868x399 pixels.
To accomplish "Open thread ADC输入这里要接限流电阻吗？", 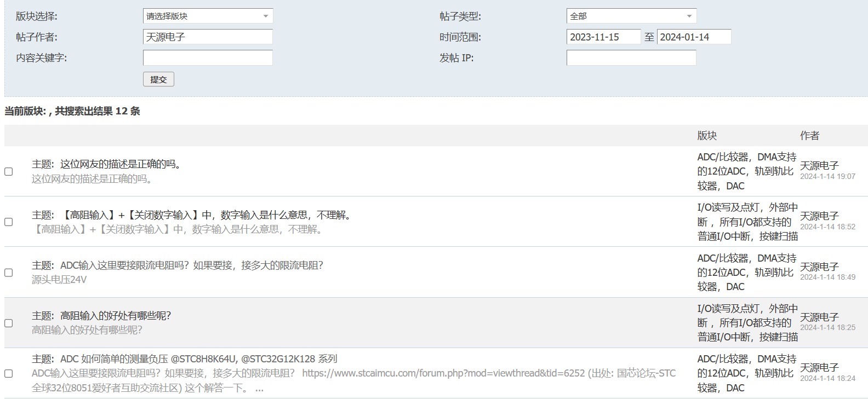I will pyautogui.click(x=192, y=265).
